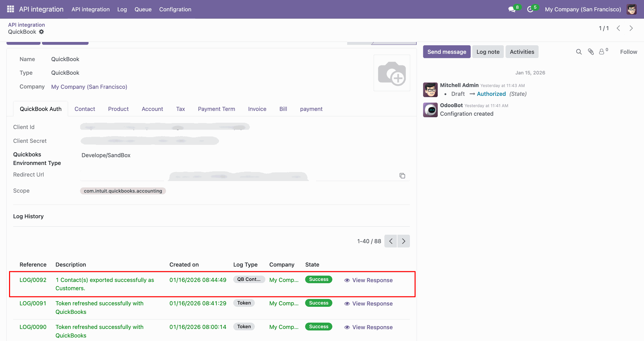Sort by the Created on column header
This screenshot has width=644, height=341.
184,265
